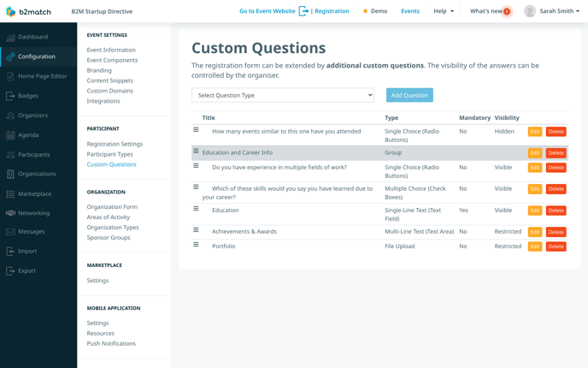Click the Organizers people icon
This screenshot has width=588, height=368.
pos(10,116)
